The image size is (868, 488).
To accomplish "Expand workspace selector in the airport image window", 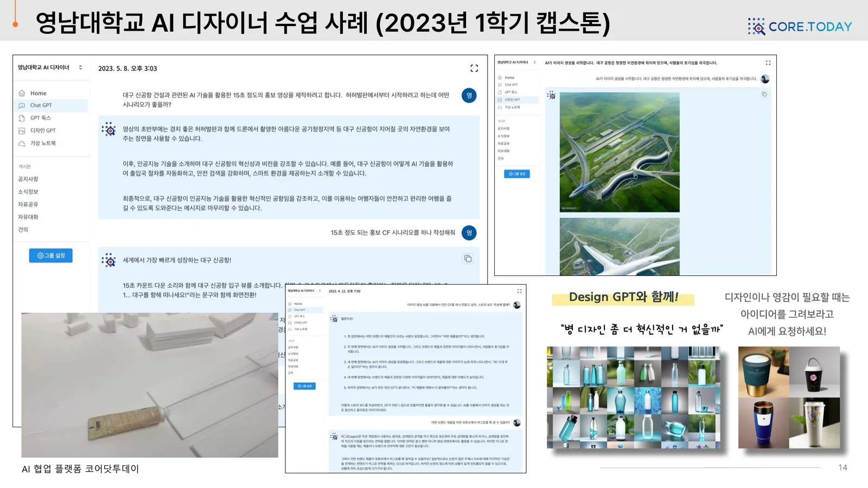I will (534, 62).
